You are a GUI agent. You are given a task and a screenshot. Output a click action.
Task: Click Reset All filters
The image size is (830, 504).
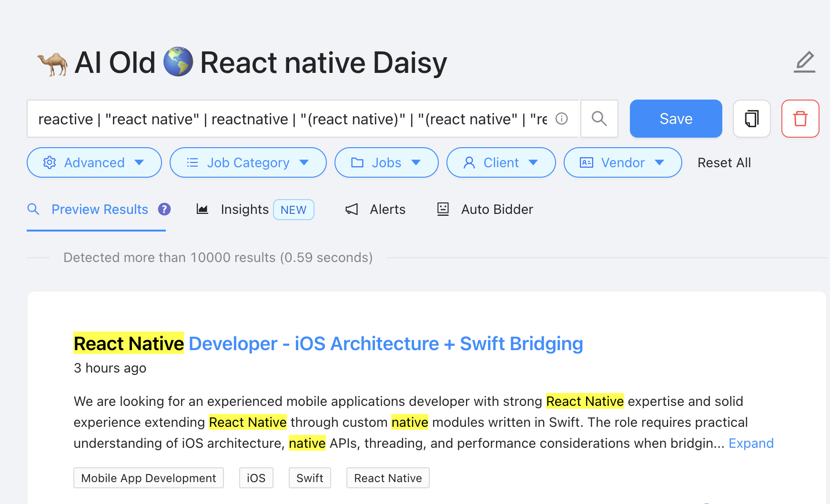pos(724,162)
